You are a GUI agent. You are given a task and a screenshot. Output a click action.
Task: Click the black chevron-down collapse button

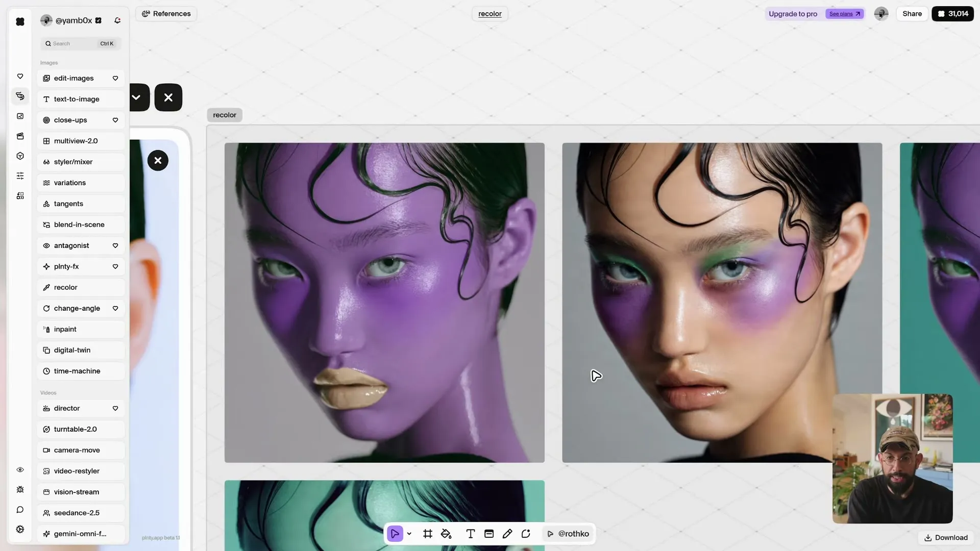tap(137, 97)
